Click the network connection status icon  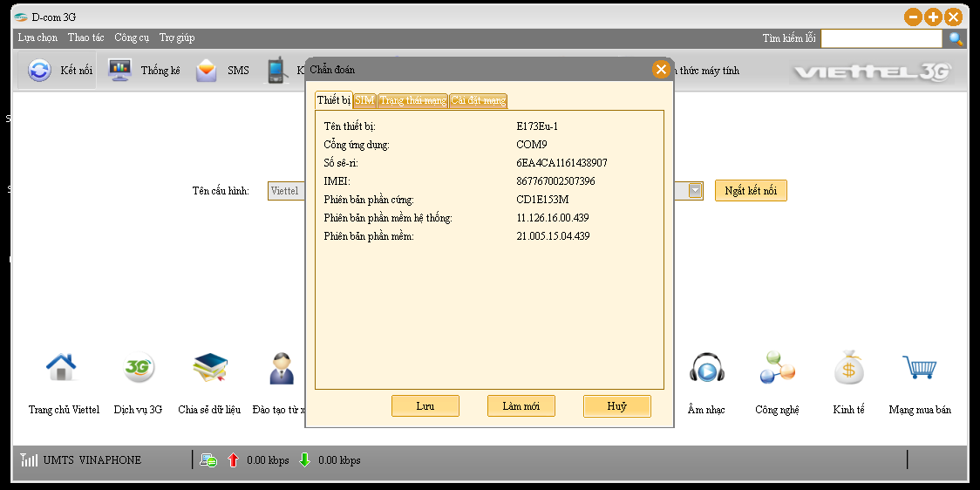pyautogui.click(x=208, y=460)
